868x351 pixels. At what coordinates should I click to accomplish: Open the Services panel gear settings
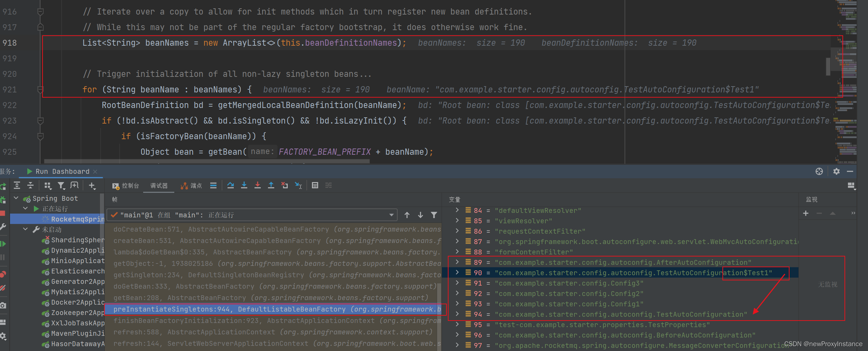[837, 171]
